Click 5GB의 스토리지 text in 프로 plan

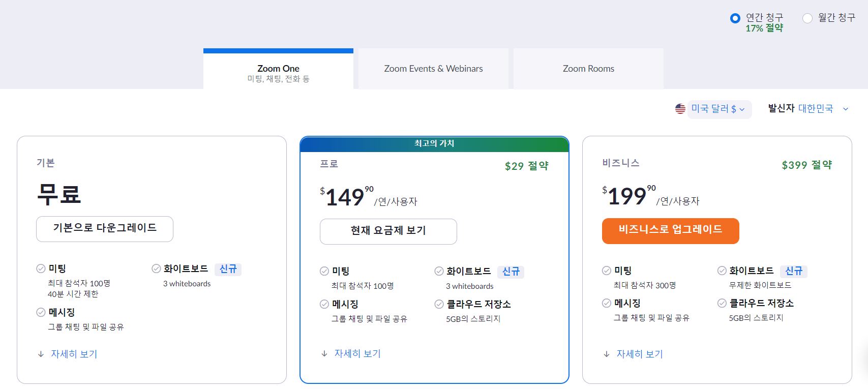point(473,319)
